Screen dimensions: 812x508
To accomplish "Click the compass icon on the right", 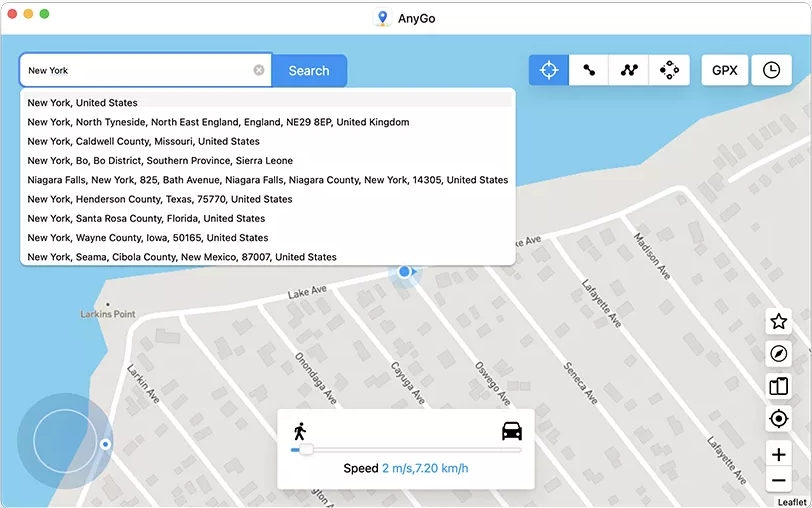I will [778, 354].
